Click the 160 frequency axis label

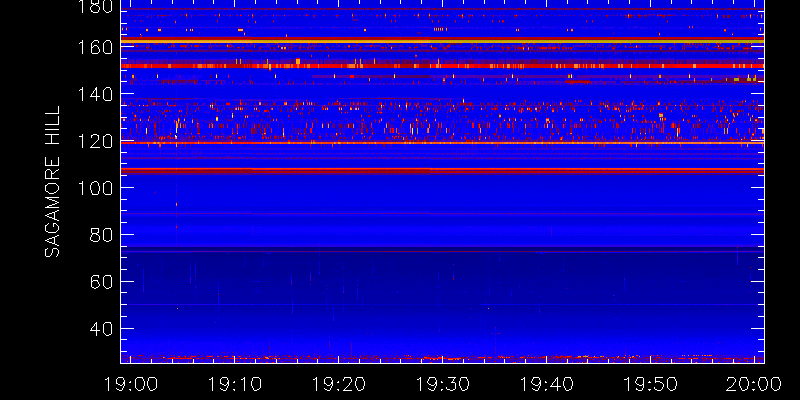95,47
